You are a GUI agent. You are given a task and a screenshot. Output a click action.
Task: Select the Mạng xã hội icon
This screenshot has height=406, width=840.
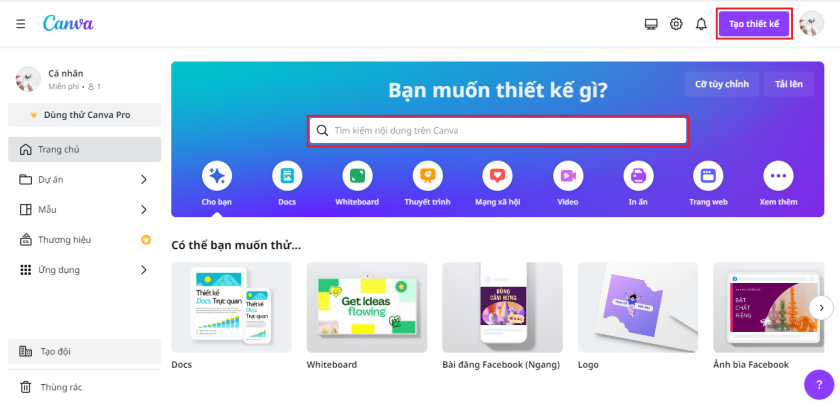point(498,176)
